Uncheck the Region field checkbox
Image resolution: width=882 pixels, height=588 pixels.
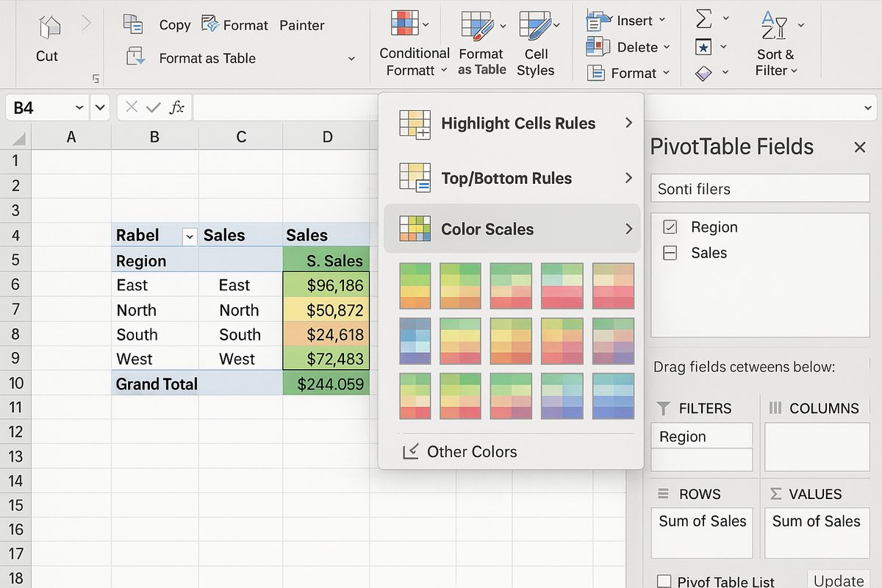coord(670,227)
